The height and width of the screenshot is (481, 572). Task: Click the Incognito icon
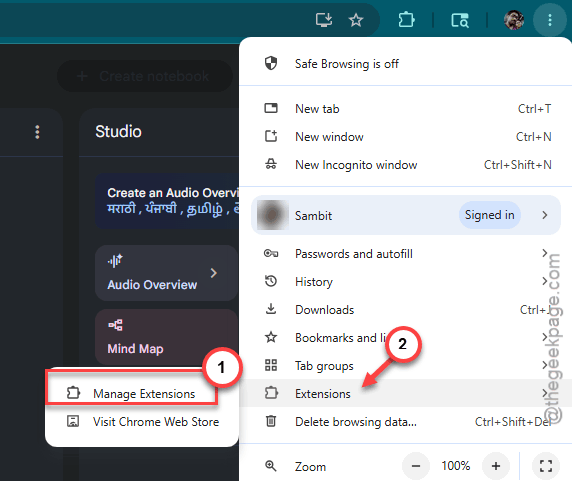coord(271,164)
